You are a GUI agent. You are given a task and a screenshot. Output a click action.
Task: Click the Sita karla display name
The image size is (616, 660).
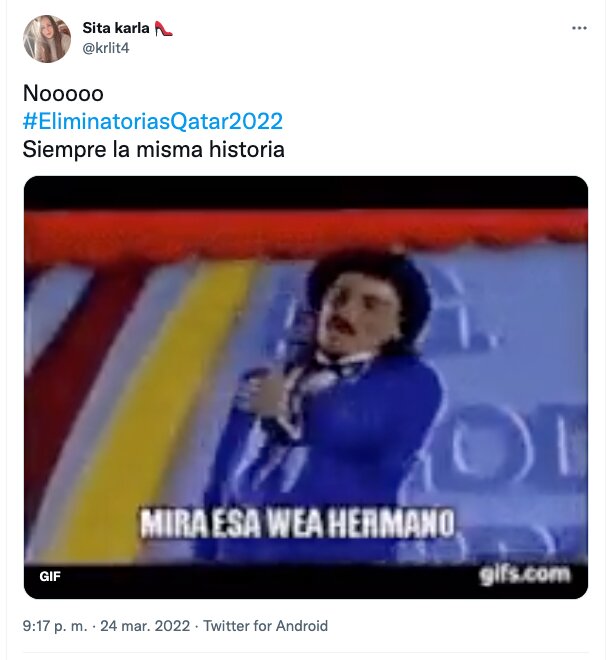tap(116, 28)
